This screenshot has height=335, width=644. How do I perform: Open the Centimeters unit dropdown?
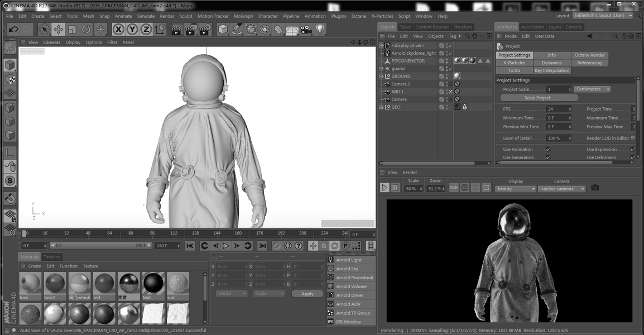coord(593,89)
